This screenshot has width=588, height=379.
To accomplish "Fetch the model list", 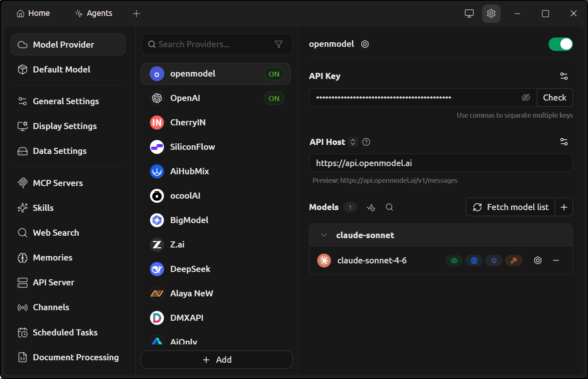I will (511, 207).
